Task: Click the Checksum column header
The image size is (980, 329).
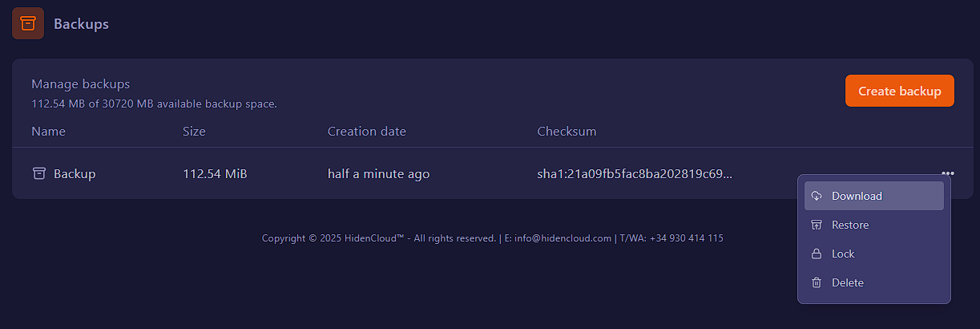Action: (567, 131)
